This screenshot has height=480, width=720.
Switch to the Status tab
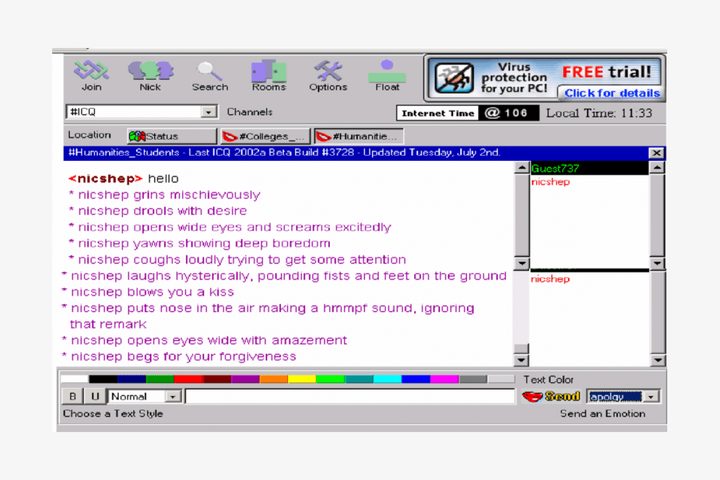[x=172, y=136]
